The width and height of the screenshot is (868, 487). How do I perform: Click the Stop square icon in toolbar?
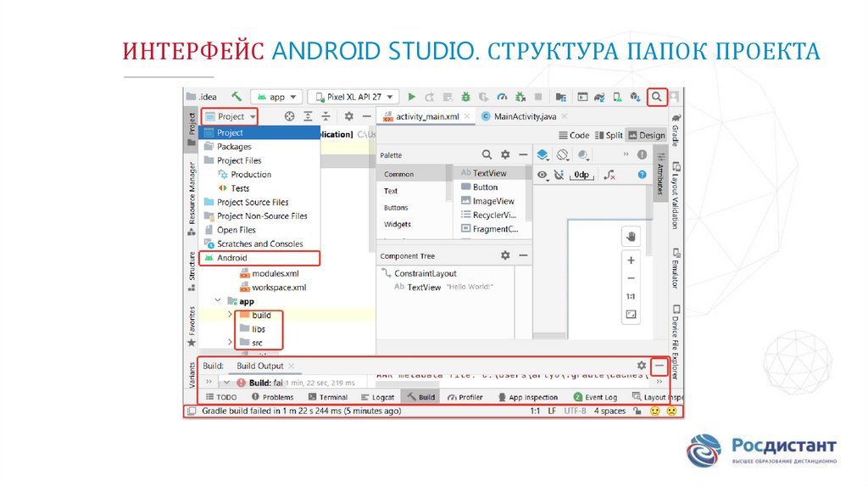[537, 97]
